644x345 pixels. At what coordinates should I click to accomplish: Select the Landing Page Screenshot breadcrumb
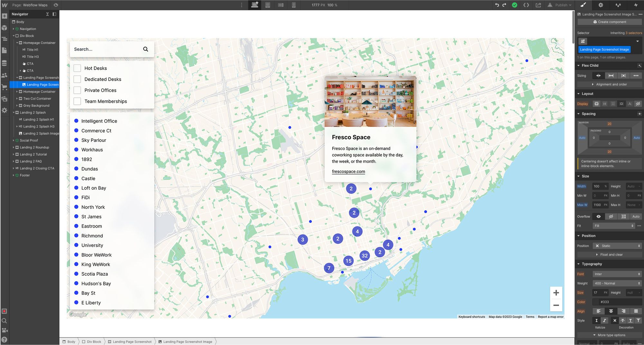(x=132, y=341)
